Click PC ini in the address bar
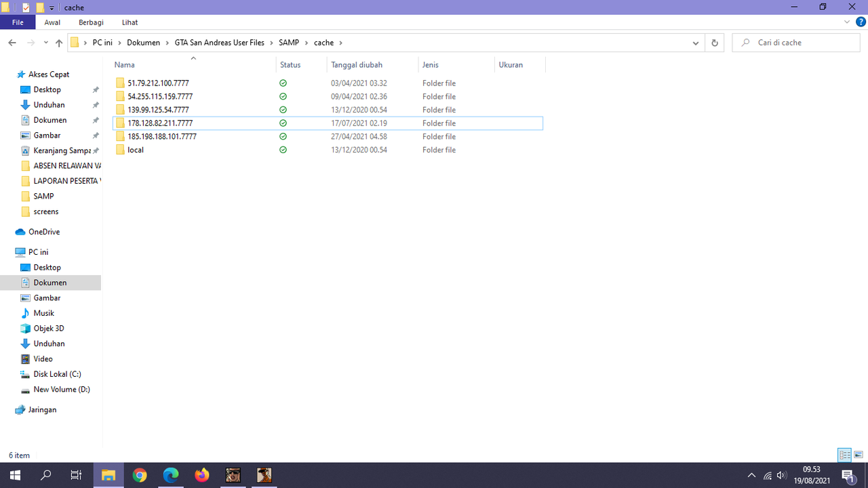 click(x=102, y=43)
